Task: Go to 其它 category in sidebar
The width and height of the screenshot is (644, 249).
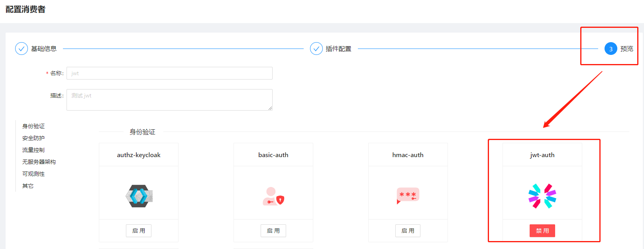Action: point(28,186)
